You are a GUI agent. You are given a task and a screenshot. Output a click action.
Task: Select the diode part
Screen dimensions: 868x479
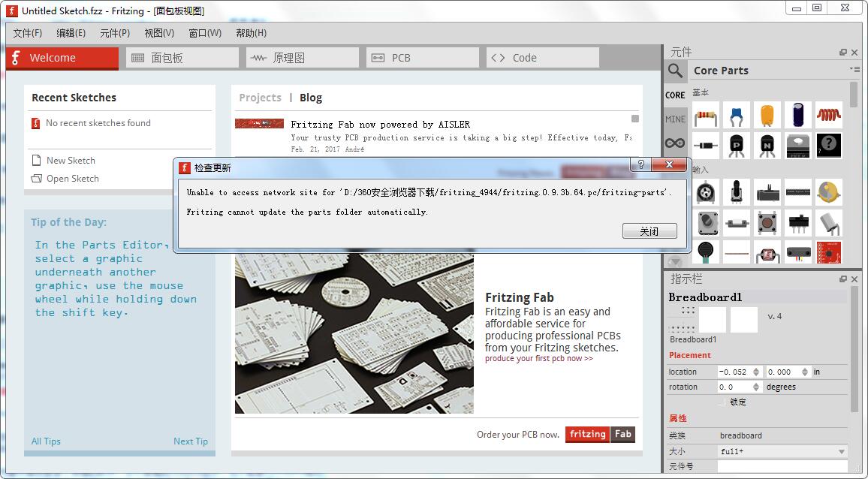[x=706, y=146]
